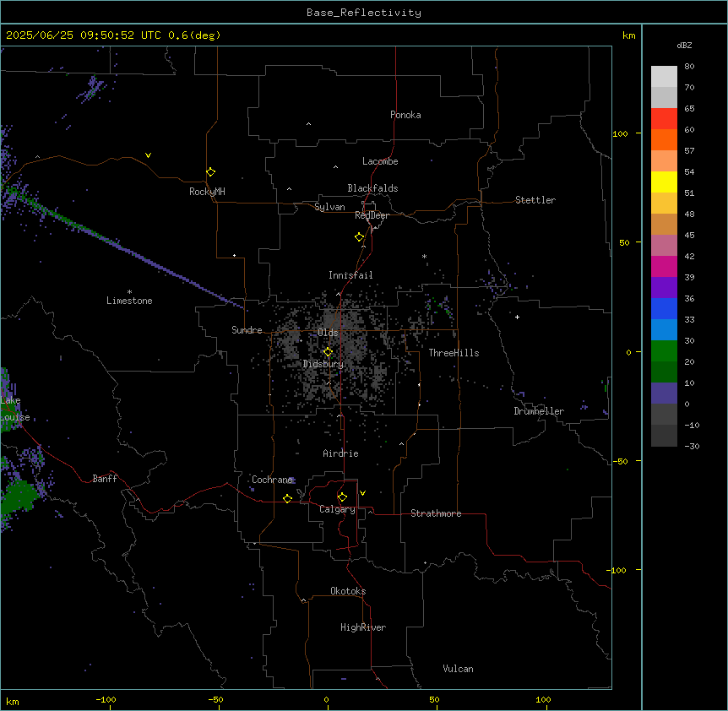Click the -30 value on the dBZ legend

(692, 446)
